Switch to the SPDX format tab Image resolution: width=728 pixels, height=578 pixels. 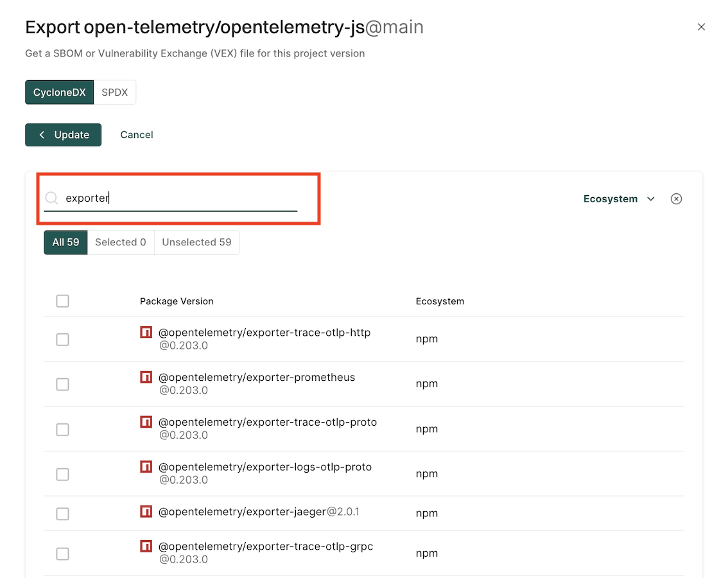click(x=115, y=92)
